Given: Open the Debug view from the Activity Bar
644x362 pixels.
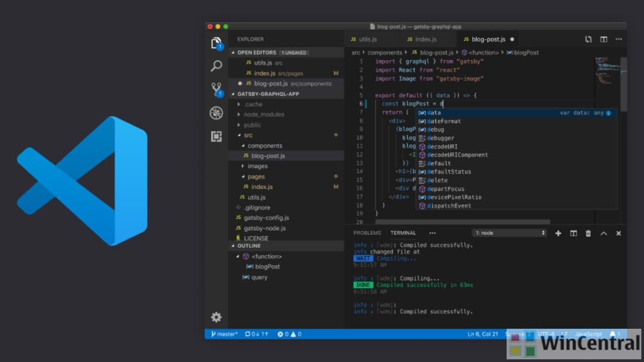Looking at the screenshot, I should [x=216, y=113].
